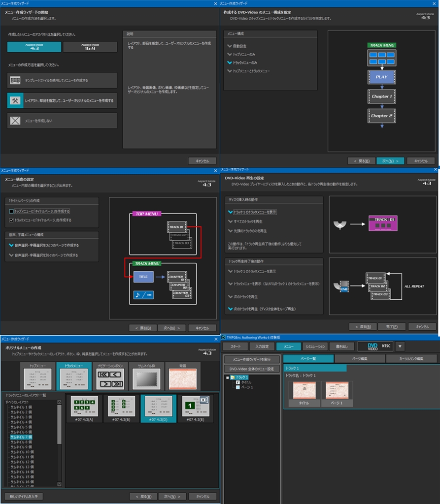
Task: Open the タイトル page thumbnail in page list
Action: pyautogui.click(x=304, y=394)
